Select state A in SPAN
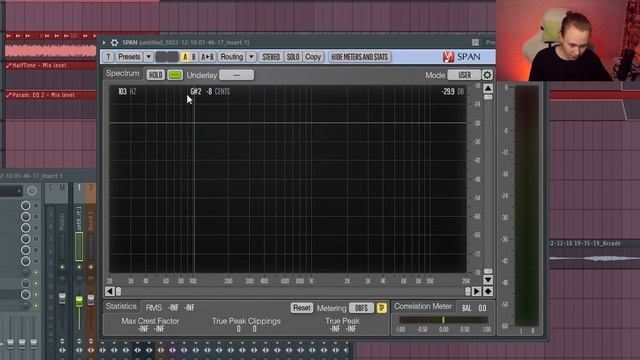640x360 pixels. click(185, 57)
